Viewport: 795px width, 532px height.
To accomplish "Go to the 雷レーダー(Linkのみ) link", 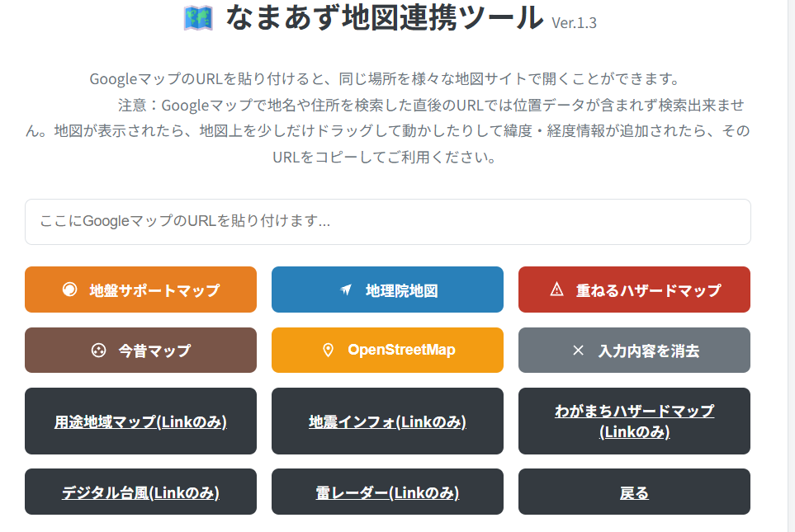I will pos(387,492).
